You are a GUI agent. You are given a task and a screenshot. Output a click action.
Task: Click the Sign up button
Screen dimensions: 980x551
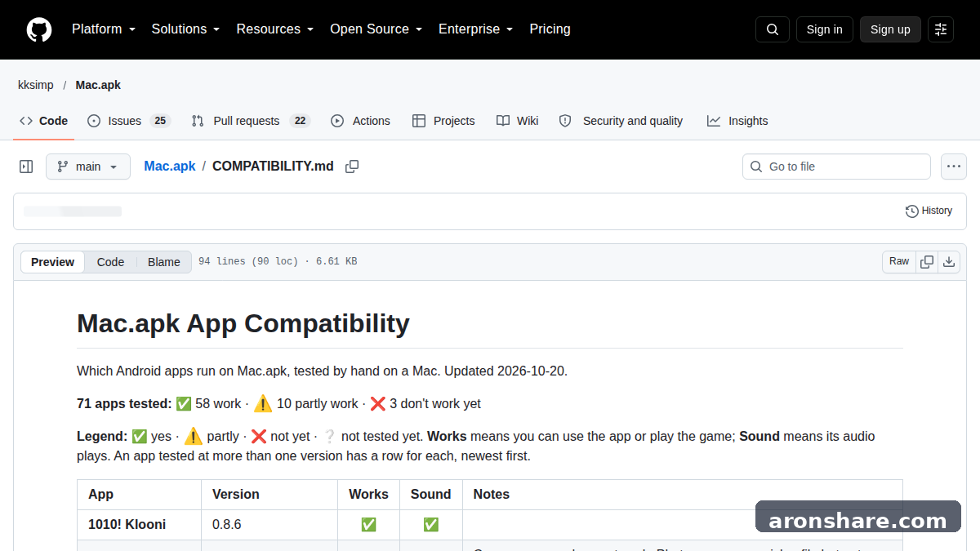tap(890, 29)
